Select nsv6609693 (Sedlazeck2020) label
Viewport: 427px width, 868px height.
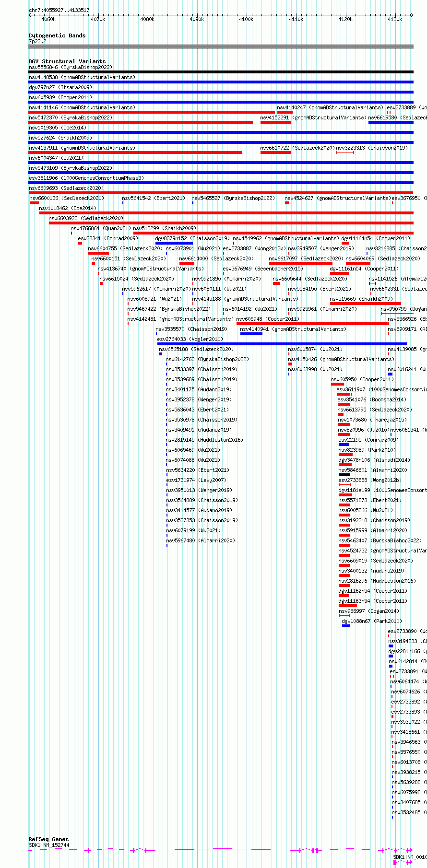click(66, 188)
